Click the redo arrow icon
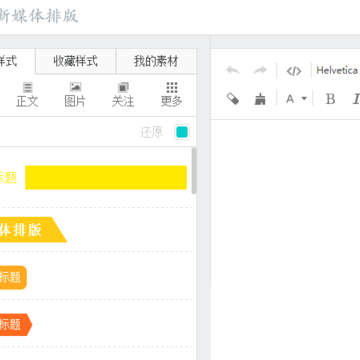 click(x=260, y=70)
